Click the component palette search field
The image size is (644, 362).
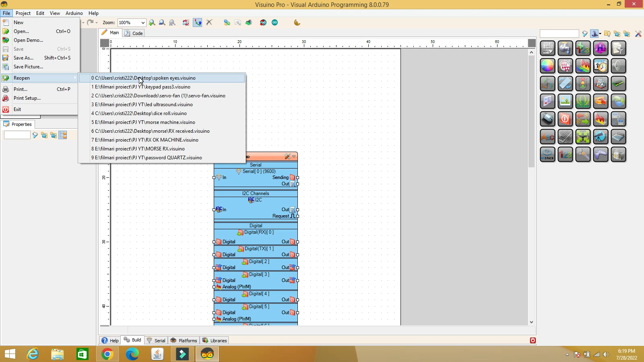(559, 34)
